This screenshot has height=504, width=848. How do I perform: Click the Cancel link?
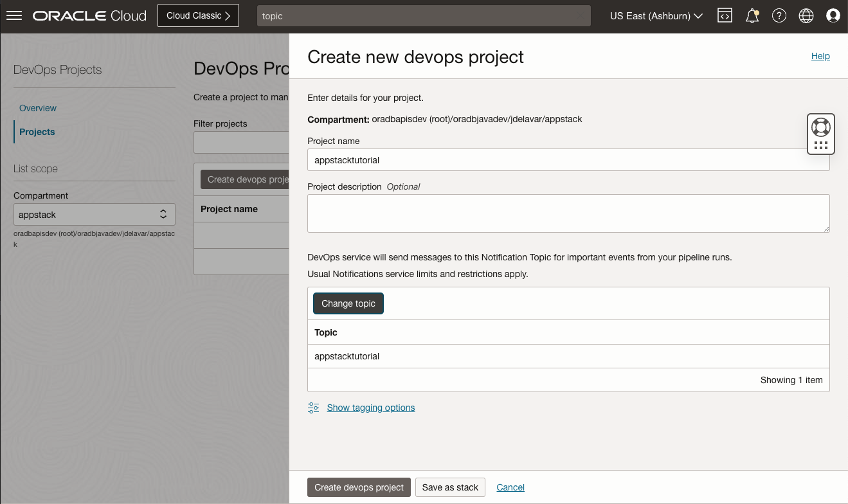[510, 487]
